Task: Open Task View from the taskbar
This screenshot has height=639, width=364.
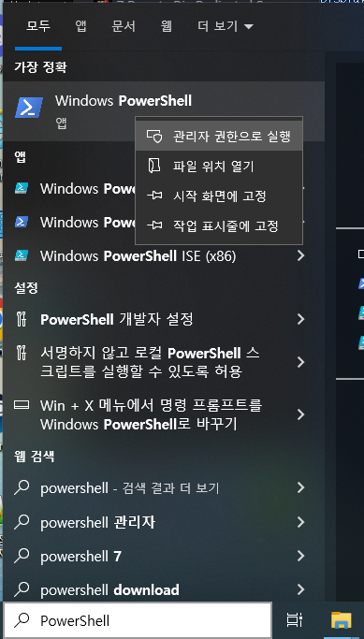Action: coord(295,620)
